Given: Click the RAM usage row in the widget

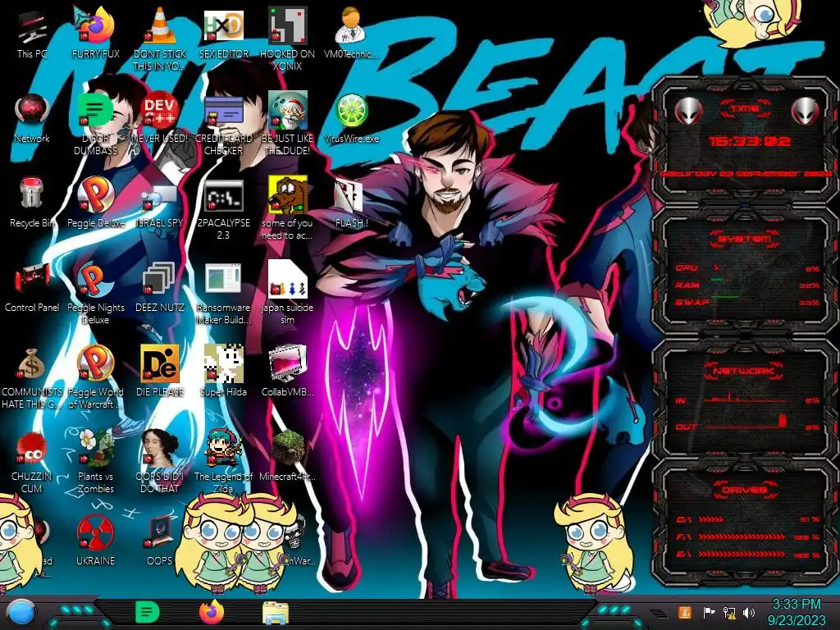Looking at the screenshot, I should [x=747, y=285].
